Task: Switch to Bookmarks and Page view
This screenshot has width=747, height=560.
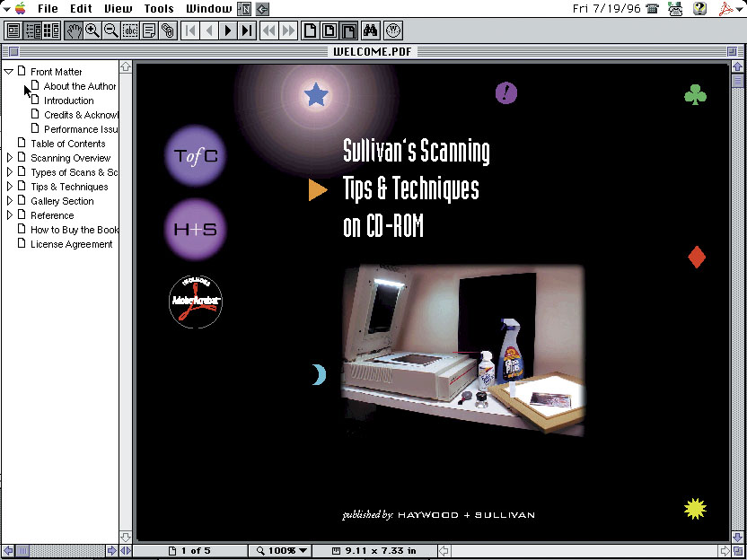Action: click(x=32, y=31)
